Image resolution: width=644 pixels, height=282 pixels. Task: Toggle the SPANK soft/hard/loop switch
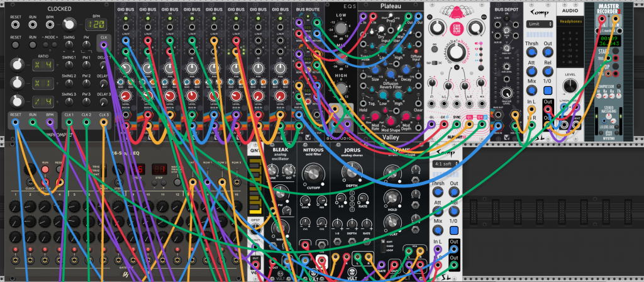tap(383, 246)
